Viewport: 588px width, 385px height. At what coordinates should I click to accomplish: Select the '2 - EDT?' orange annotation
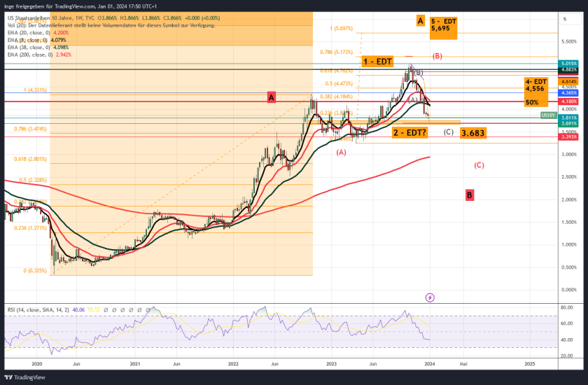point(409,132)
